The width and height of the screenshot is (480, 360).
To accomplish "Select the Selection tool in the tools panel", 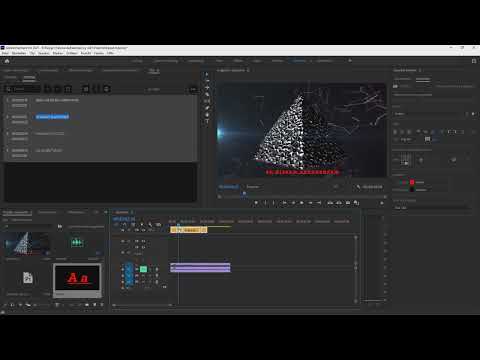I will pos(207,74).
